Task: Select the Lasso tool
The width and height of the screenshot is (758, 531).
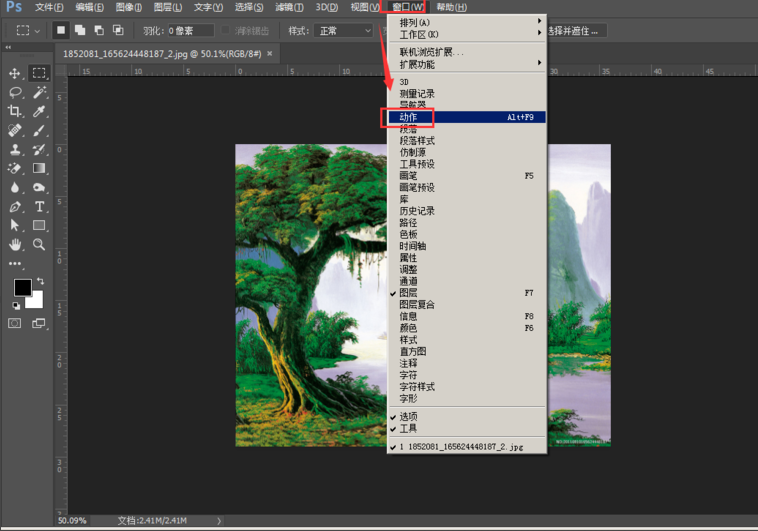Action: pyautogui.click(x=15, y=92)
